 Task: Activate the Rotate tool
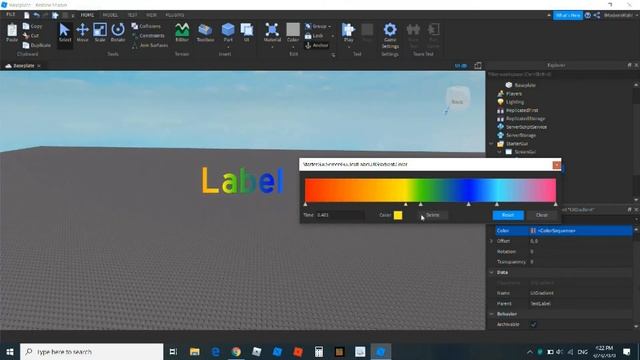(x=118, y=32)
